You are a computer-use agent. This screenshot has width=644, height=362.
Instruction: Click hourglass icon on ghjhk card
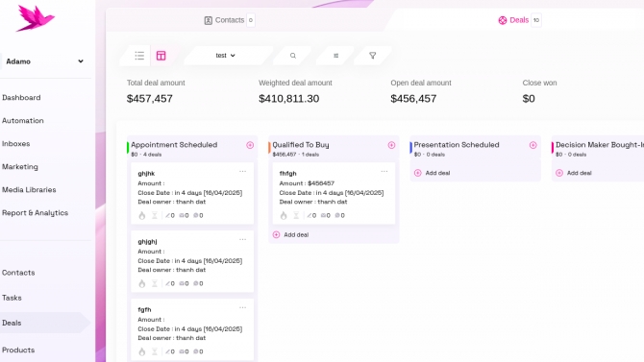pos(155,215)
